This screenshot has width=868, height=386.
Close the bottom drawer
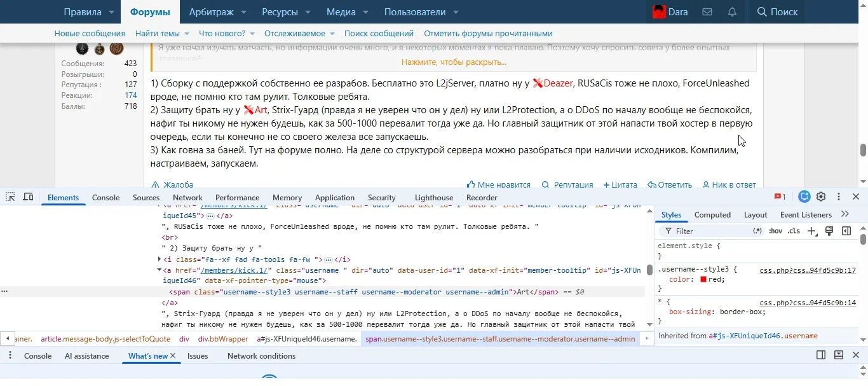[856, 355]
